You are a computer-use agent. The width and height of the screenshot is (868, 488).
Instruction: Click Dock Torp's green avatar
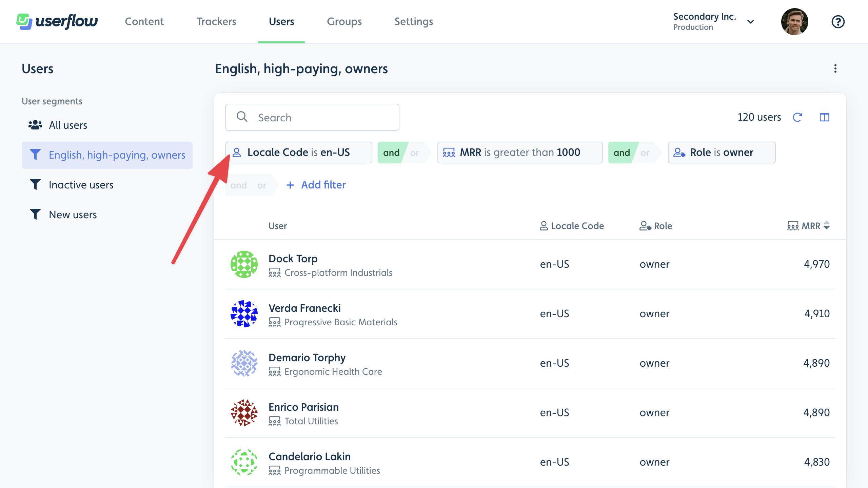pyautogui.click(x=244, y=264)
